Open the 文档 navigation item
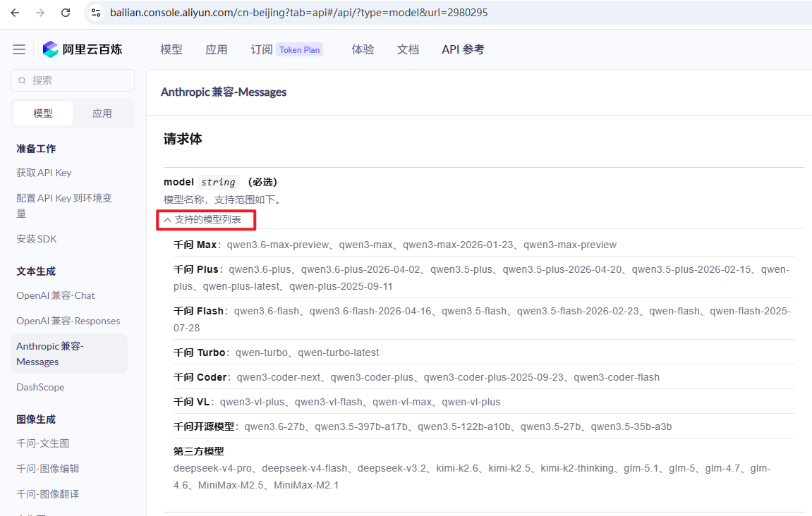The width and height of the screenshot is (812, 516). pyautogui.click(x=408, y=49)
